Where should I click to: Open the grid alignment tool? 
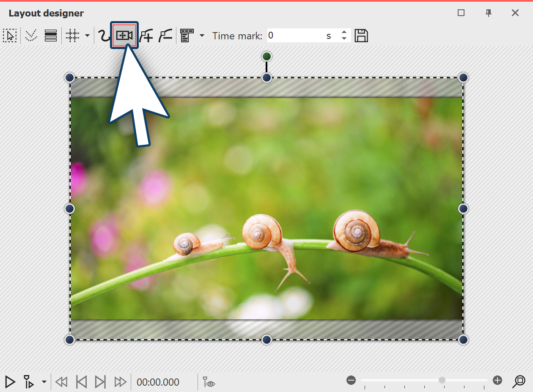click(72, 36)
